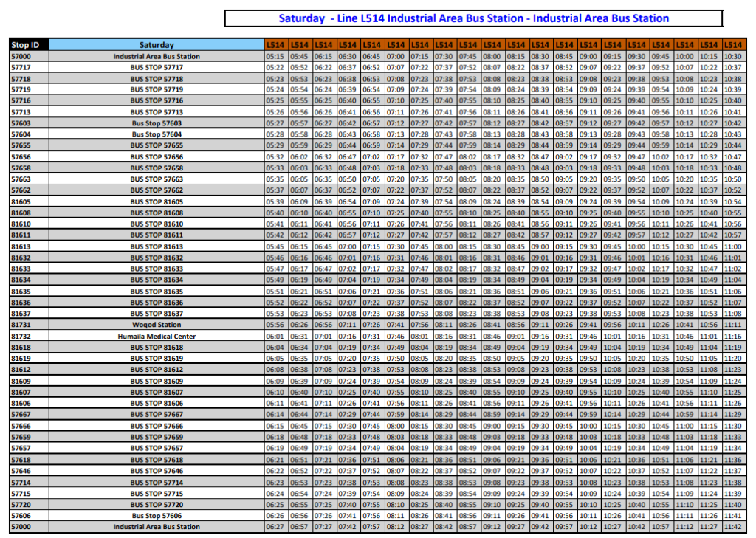
Task: Select the 11:42 time in last row
Action: pyautogui.click(x=733, y=527)
